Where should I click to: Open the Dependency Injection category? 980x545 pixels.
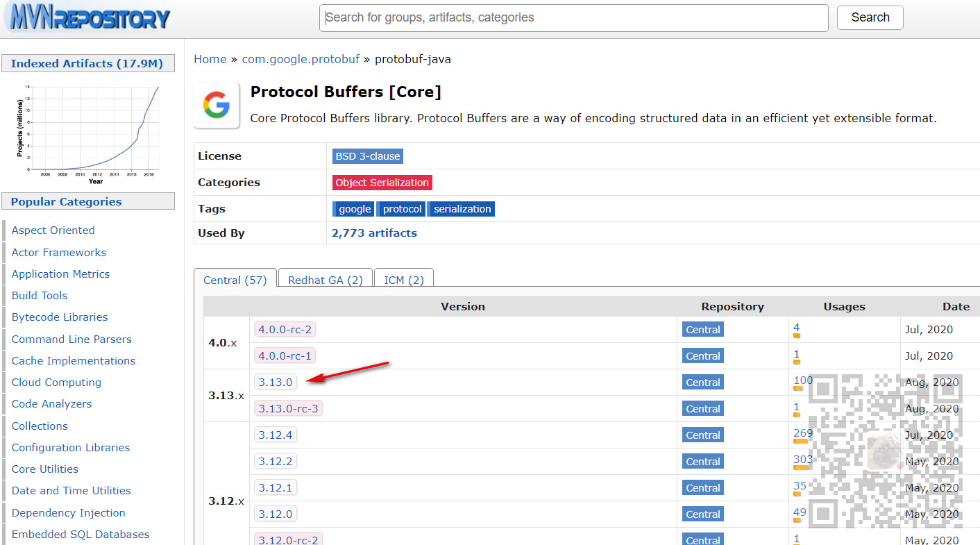[69, 512]
